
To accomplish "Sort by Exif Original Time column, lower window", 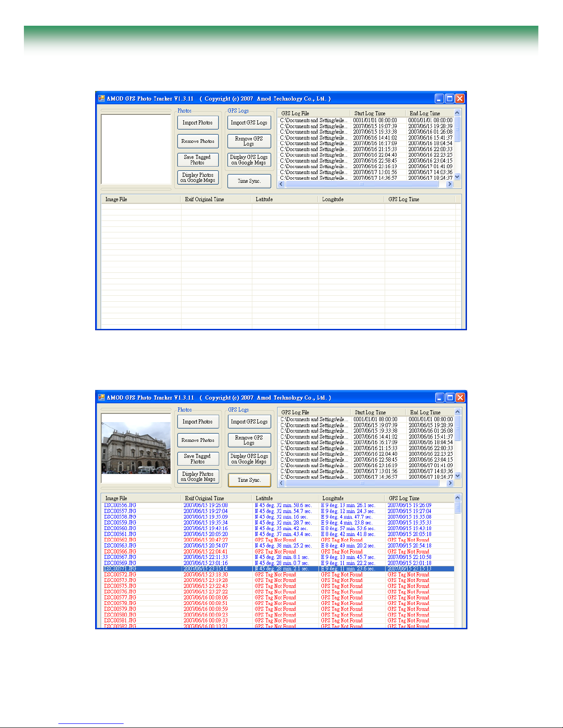I will pos(216,498).
